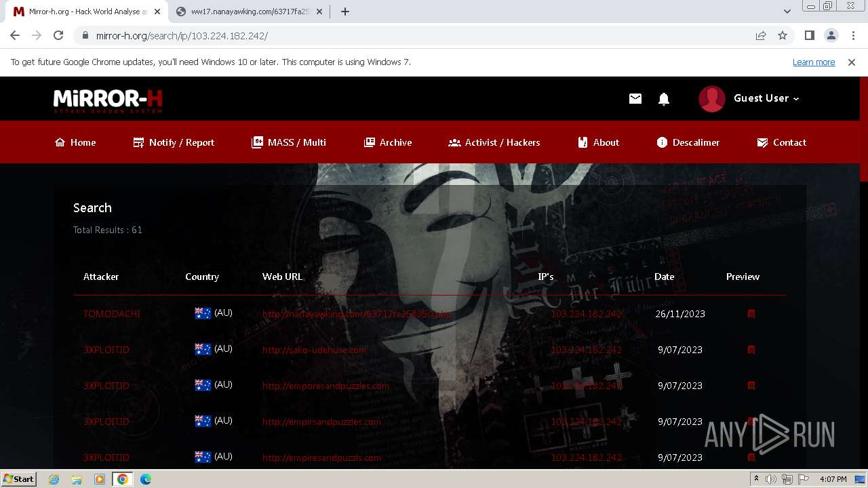This screenshot has height=488, width=868.
Task: Open the tab search chevron
Action: point(787,12)
